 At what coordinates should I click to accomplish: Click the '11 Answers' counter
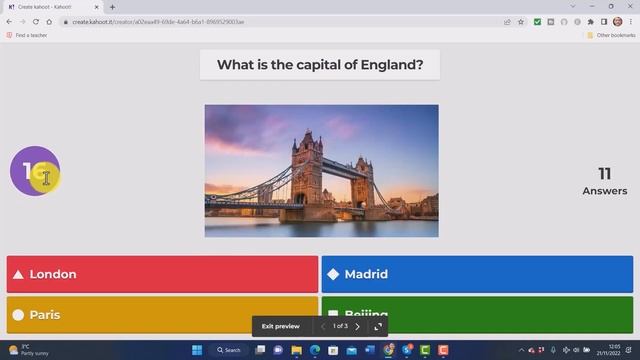(x=604, y=181)
